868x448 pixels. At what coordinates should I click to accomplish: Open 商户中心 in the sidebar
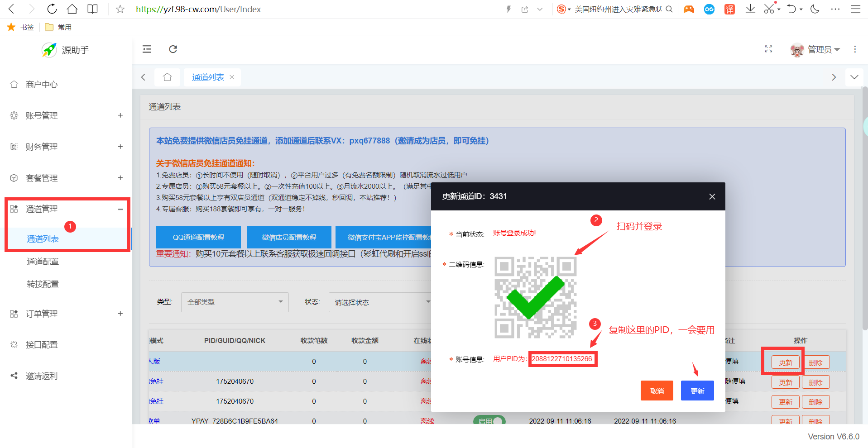pos(66,85)
